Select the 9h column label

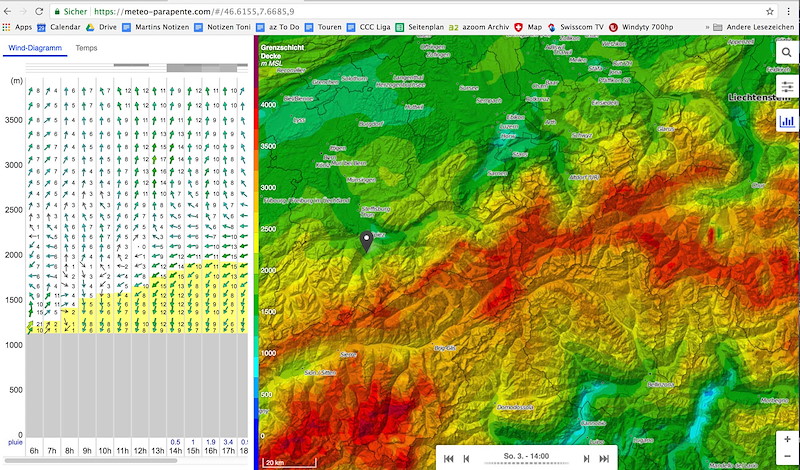tap(87, 451)
